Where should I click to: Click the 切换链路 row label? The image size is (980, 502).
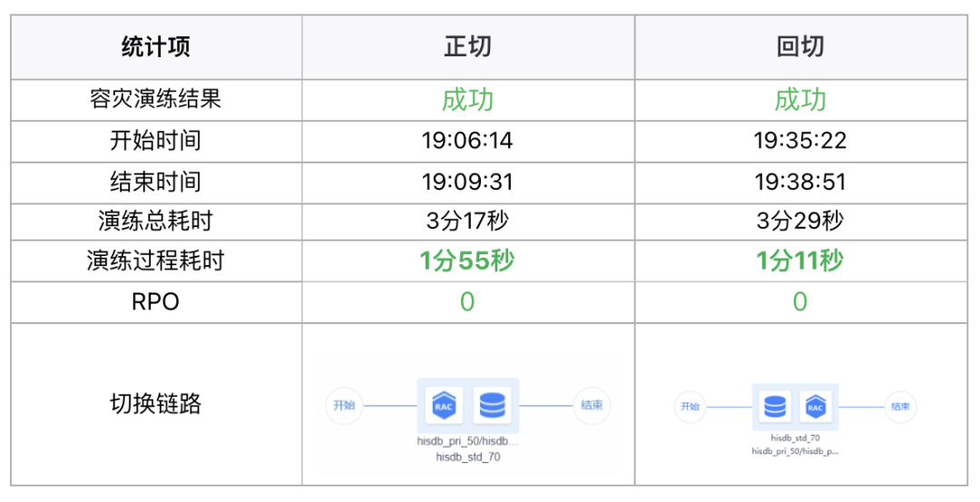coord(156,404)
